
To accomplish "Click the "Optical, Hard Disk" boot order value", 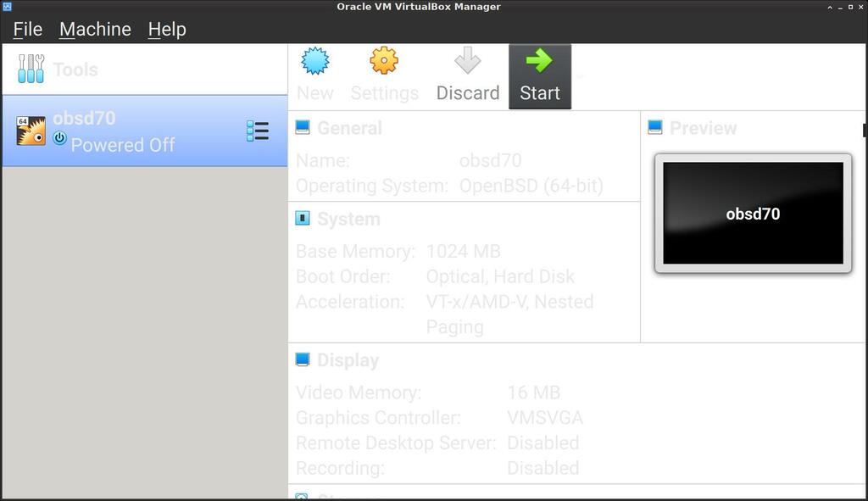I will [x=500, y=276].
